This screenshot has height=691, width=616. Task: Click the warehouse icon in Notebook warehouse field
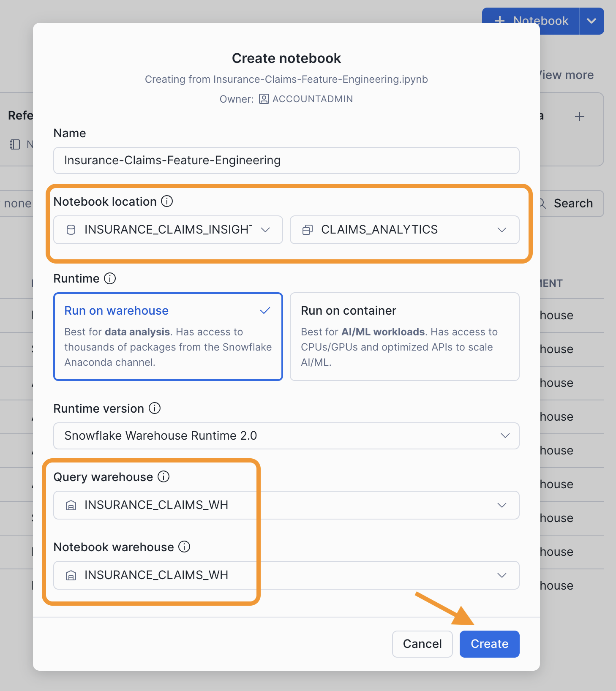click(x=71, y=575)
